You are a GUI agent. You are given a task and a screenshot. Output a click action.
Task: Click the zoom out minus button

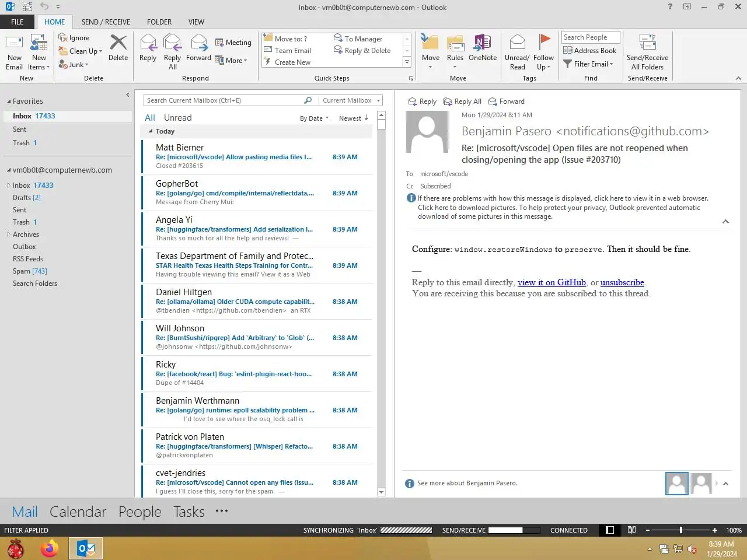tap(648, 530)
